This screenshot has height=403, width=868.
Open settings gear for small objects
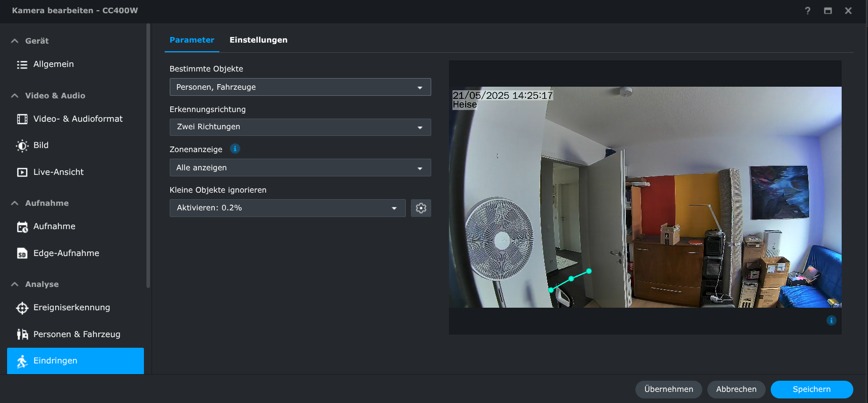tap(421, 208)
